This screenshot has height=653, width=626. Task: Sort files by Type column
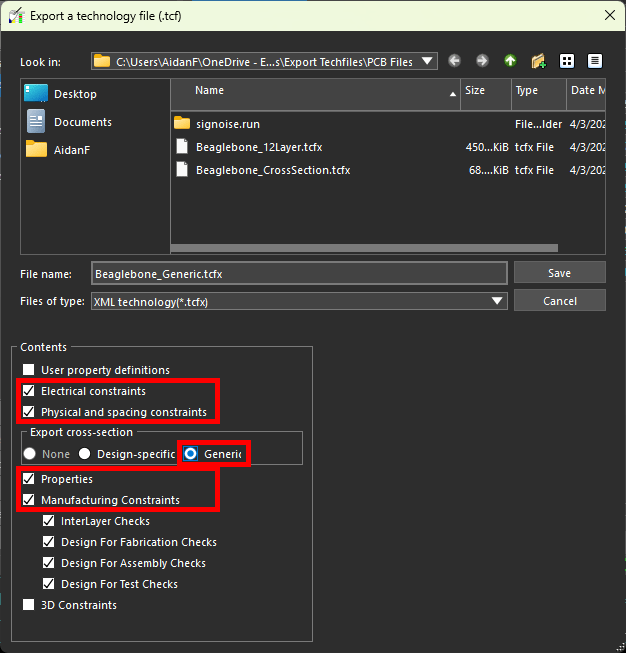coord(539,95)
